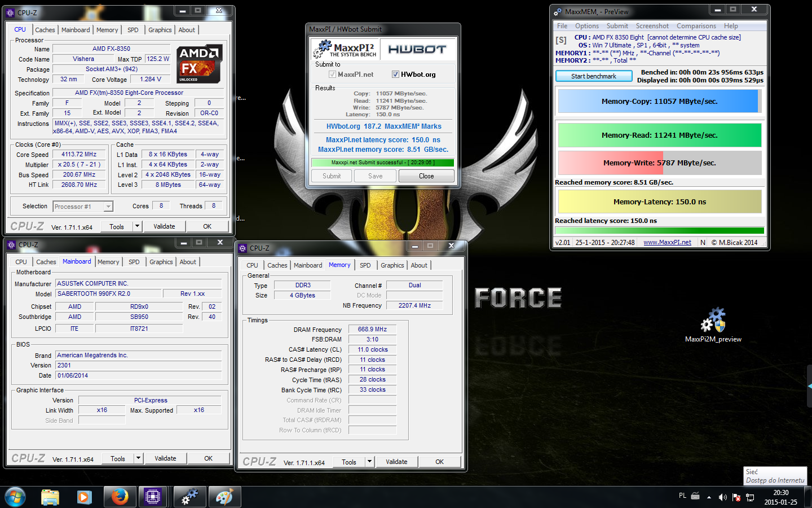812x508 pixels.
Task: Open the Windows Start menu orb
Action: [x=15, y=497]
